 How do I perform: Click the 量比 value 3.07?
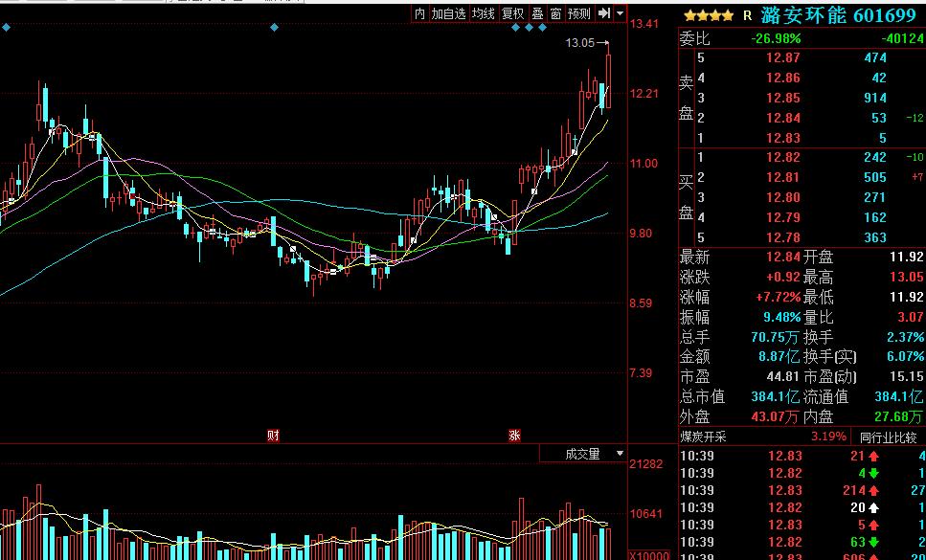[x=910, y=318]
